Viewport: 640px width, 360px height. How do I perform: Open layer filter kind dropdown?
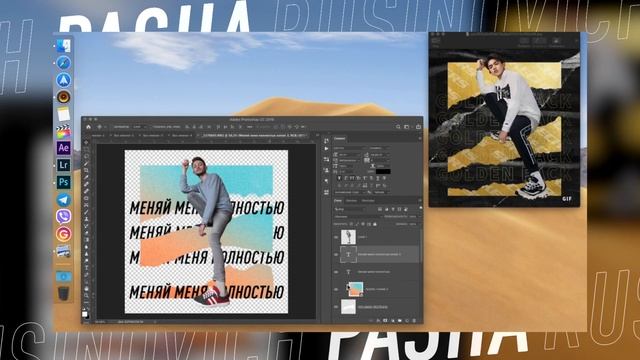(350, 209)
